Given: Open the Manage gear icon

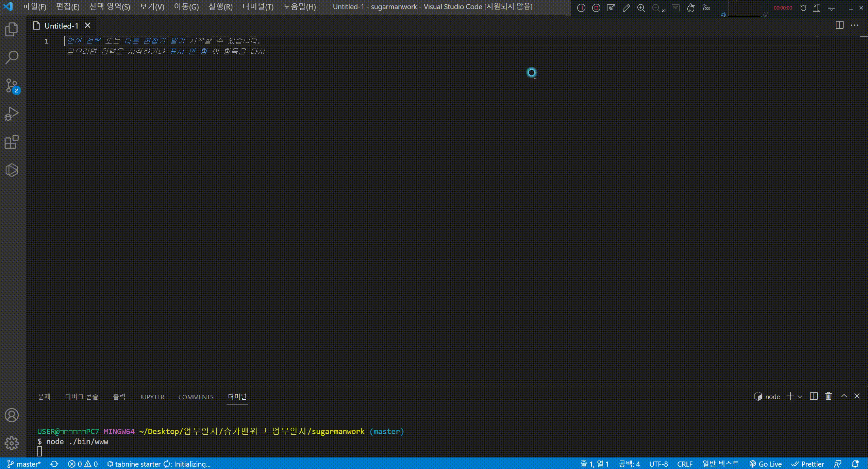Looking at the screenshot, I should coord(12,443).
